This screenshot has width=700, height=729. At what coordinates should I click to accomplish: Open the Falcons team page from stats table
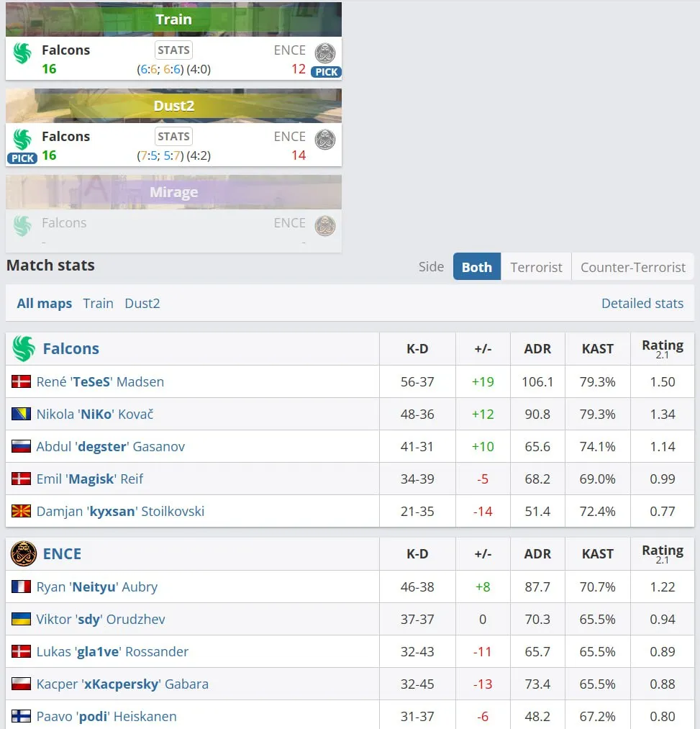coord(71,349)
